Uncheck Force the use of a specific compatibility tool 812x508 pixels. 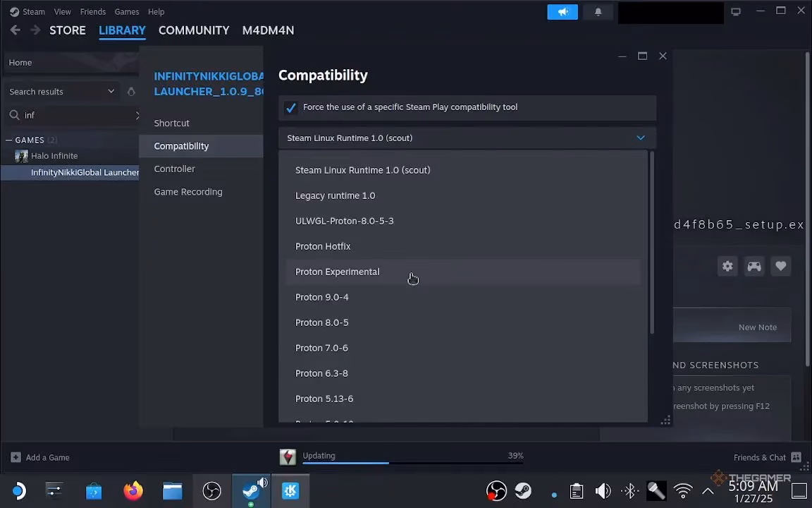pyautogui.click(x=291, y=108)
